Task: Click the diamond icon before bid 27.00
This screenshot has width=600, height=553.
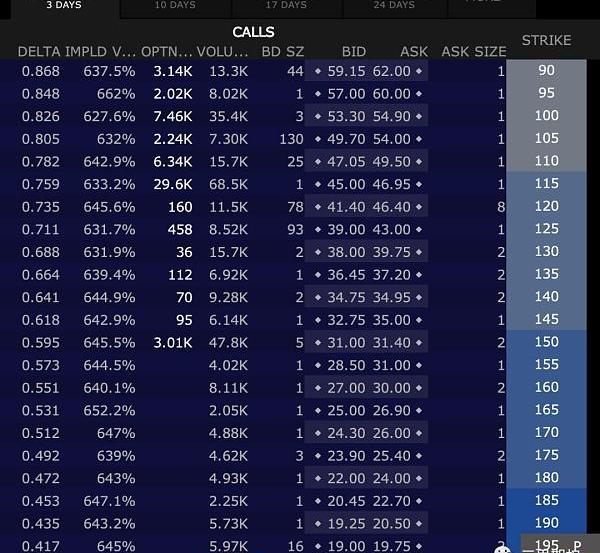Action: (x=318, y=388)
